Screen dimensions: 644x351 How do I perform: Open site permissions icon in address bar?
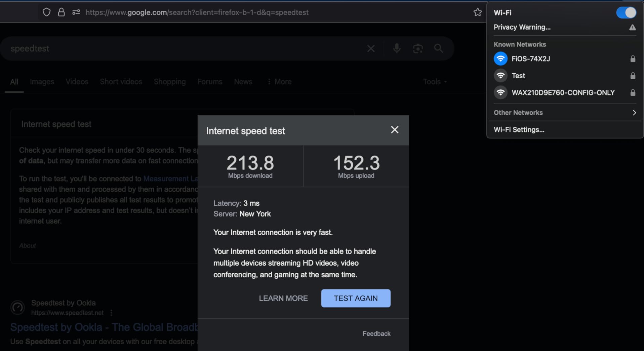point(76,12)
